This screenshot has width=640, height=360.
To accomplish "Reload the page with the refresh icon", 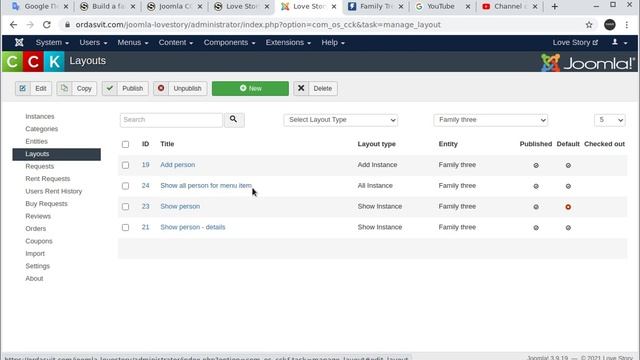I will 47,25.
